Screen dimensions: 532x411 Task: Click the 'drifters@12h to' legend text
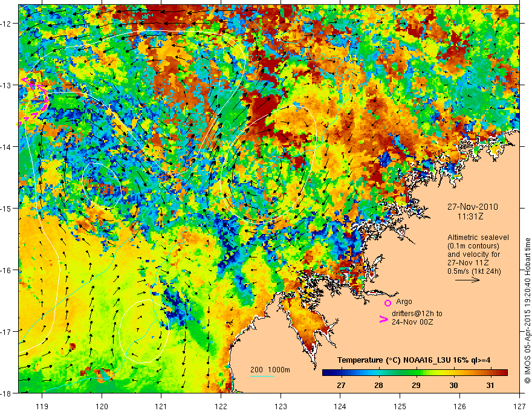point(417,314)
